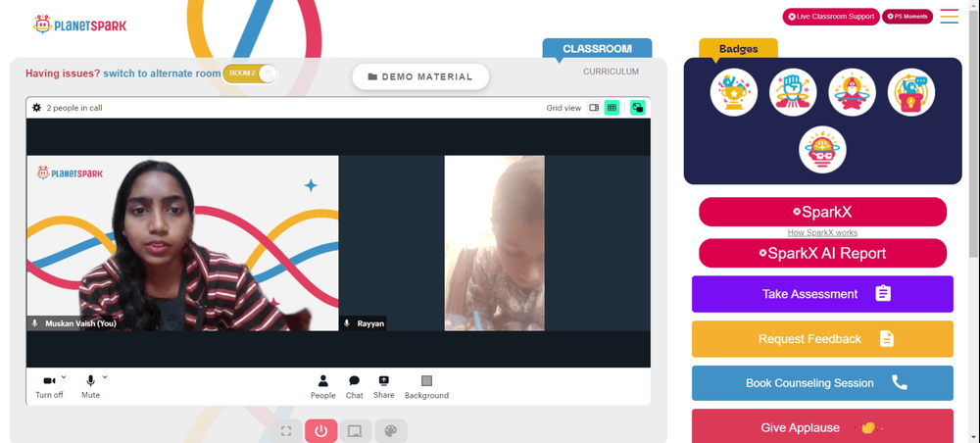Click the SparkX button
Screen dimensions: 980x443
pos(822,212)
